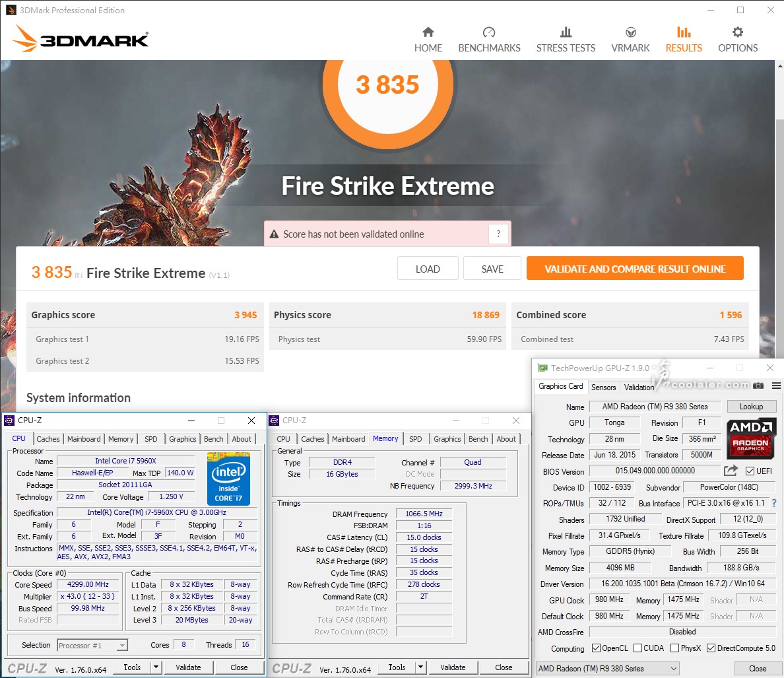Open the STRESS TESTS section
Viewport: 784px width, 678px height.
[x=566, y=40]
